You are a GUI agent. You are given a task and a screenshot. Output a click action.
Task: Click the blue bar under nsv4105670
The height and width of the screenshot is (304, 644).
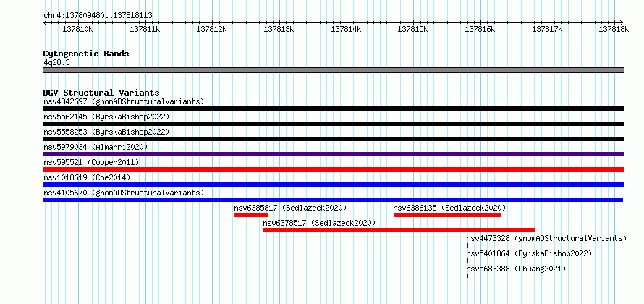click(333, 200)
